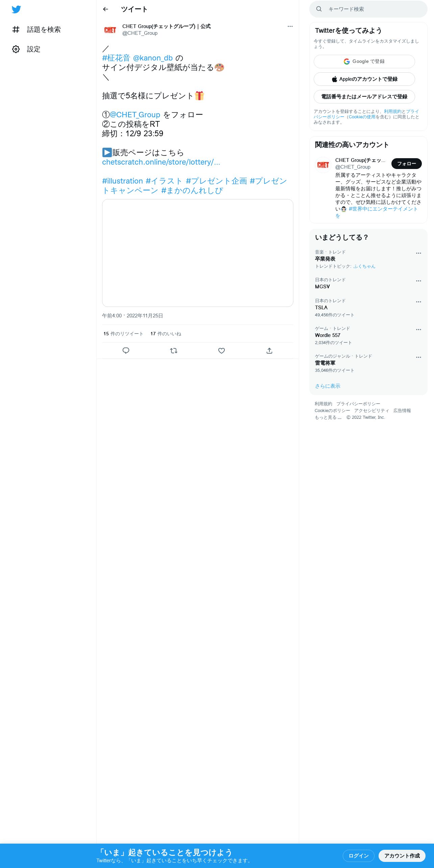Click the ログイン button in bottom banner
The height and width of the screenshot is (868, 434).
tap(359, 856)
